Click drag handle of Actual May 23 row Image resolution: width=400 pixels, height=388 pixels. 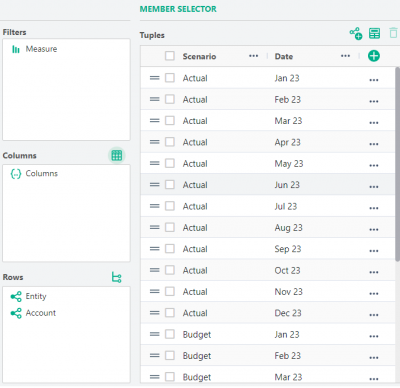coord(154,163)
